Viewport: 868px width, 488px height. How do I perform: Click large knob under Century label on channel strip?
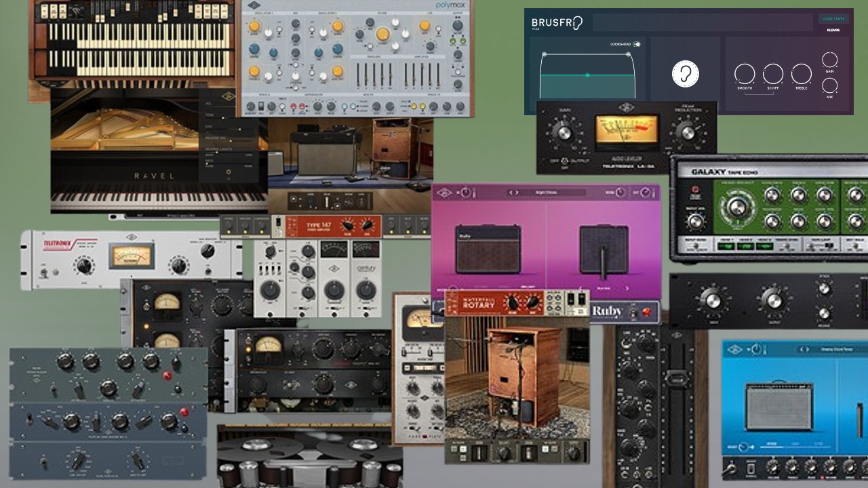tap(366, 291)
